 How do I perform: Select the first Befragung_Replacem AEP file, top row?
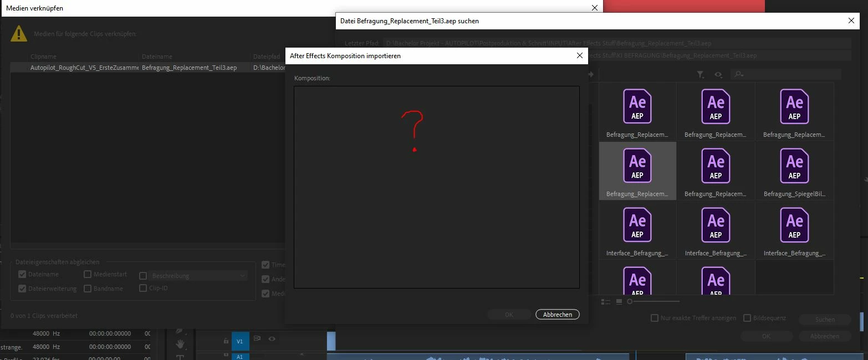pyautogui.click(x=637, y=112)
